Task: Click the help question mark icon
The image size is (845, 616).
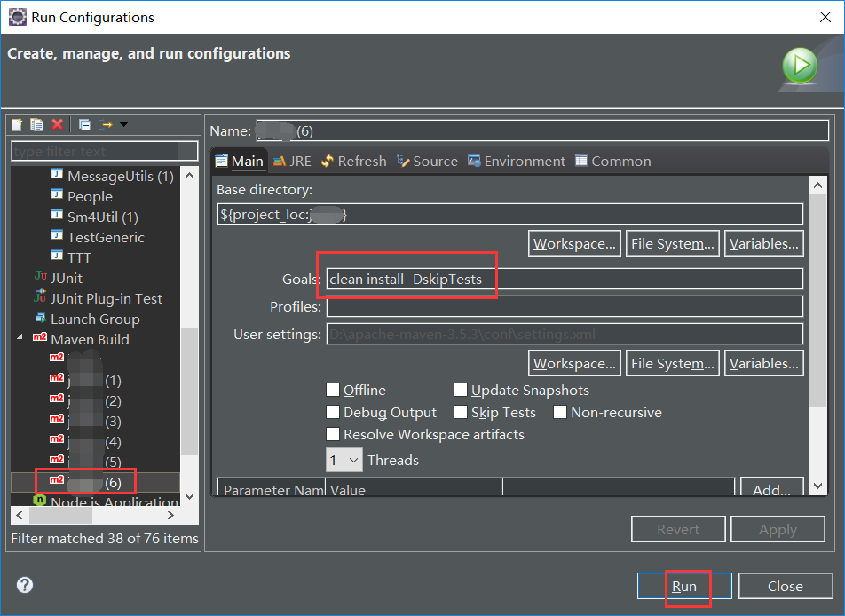Action: [25, 585]
